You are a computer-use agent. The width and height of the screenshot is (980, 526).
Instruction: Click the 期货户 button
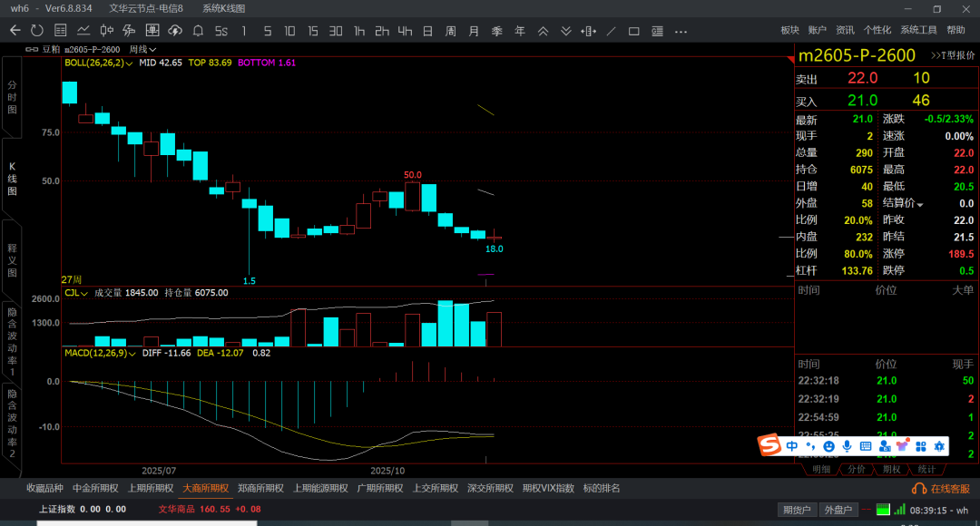797,510
